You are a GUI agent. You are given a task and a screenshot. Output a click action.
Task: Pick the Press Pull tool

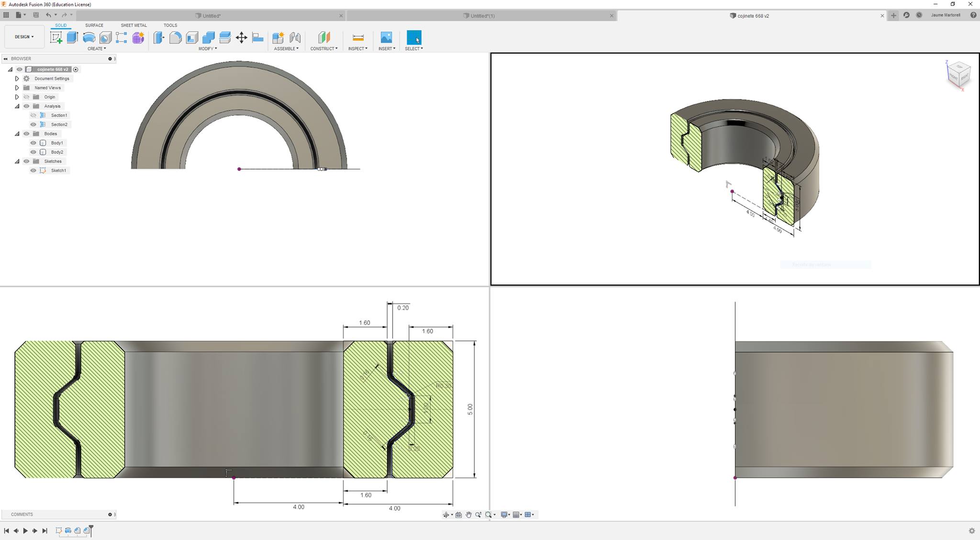point(159,37)
